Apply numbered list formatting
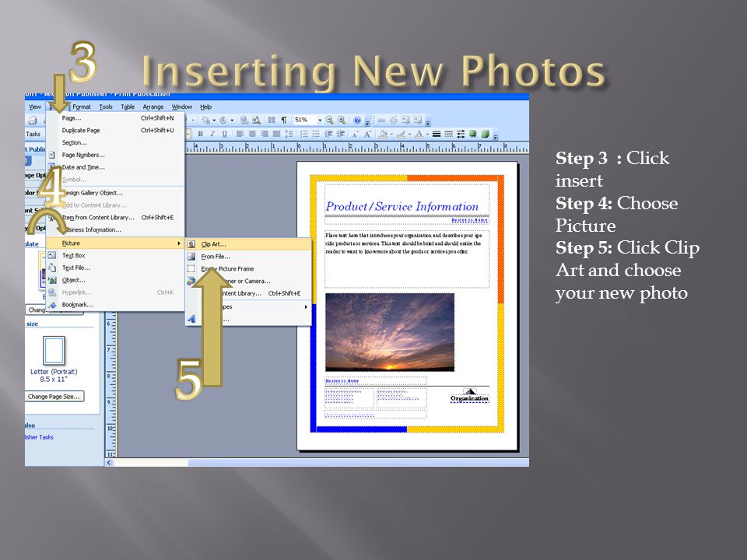747x560 pixels. coord(304,134)
